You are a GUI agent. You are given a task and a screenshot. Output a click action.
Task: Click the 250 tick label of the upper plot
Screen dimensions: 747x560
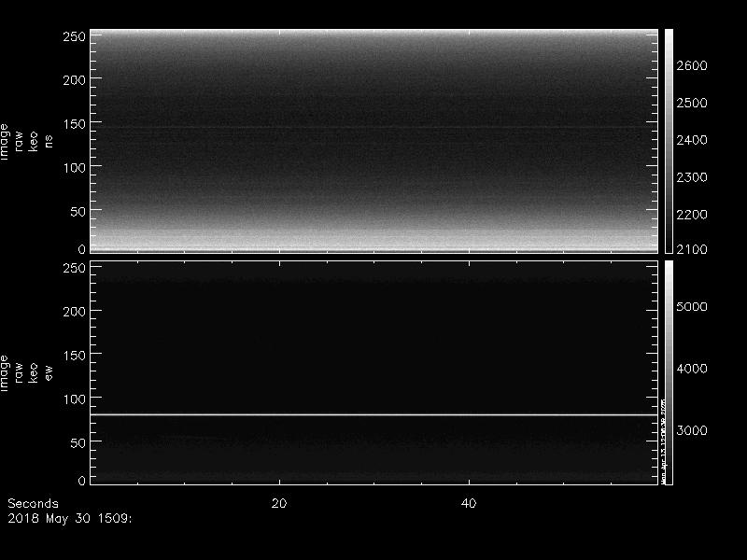tap(75, 36)
